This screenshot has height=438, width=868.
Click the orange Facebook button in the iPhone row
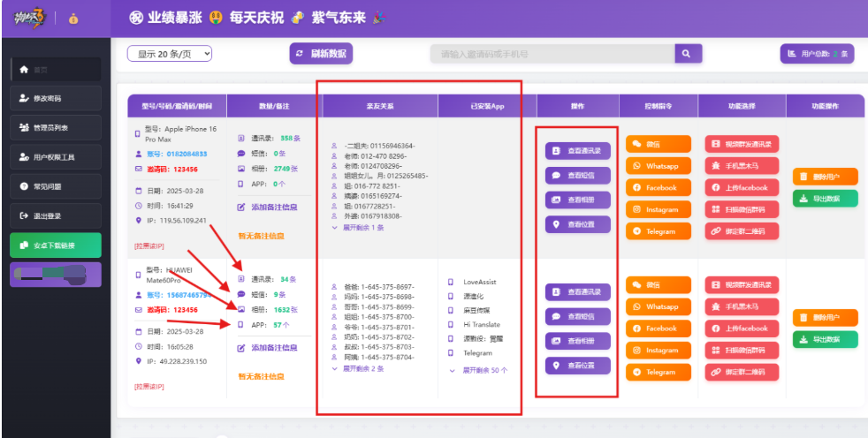click(659, 187)
